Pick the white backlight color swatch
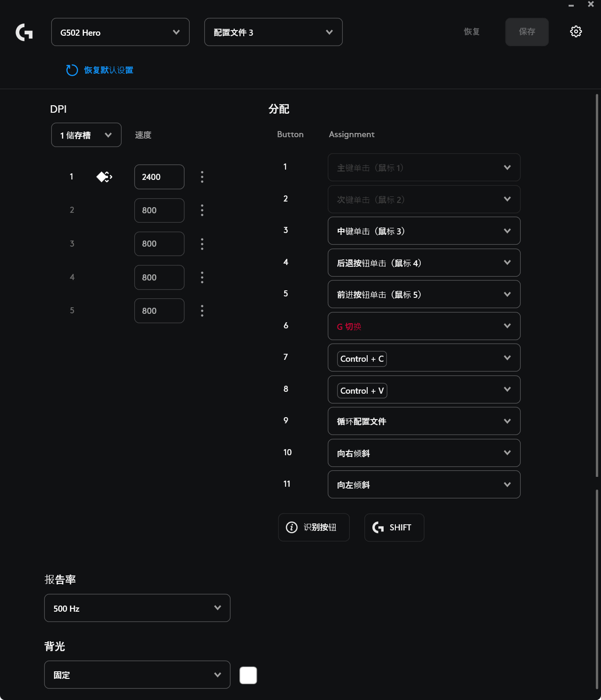601x700 pixels. coord(248,676)
